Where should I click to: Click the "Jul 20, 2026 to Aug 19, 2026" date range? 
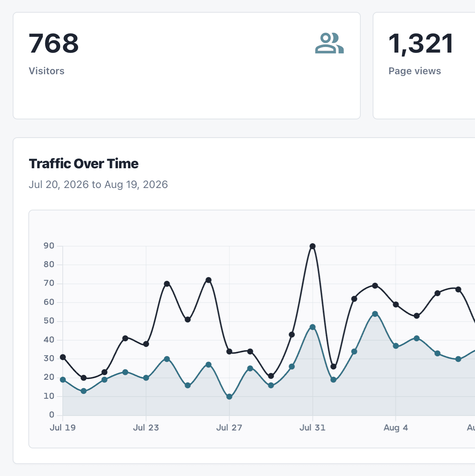[98, 185]
